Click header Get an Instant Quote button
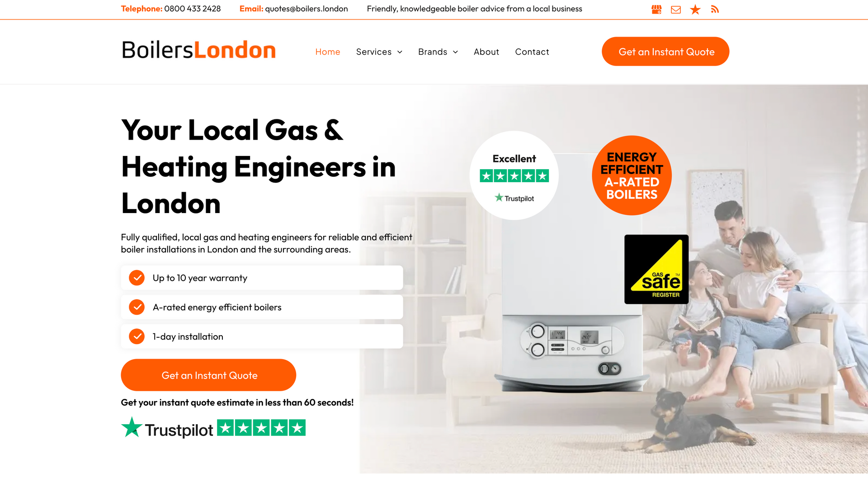The image size is (868, 478). point(665,52)
